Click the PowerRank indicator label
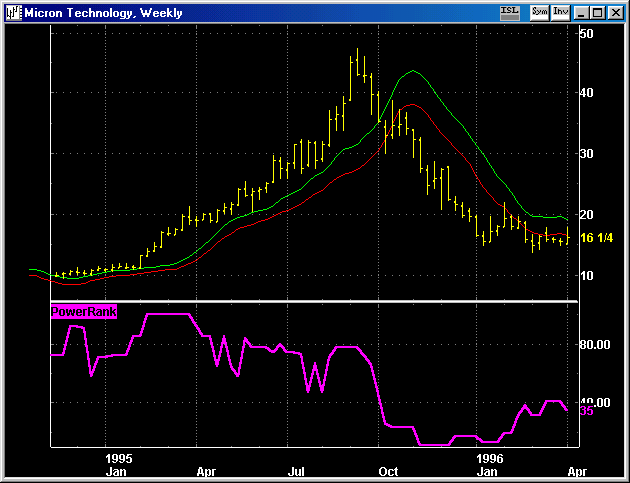Screen dimensions: 630x483 tap(84, 311)
